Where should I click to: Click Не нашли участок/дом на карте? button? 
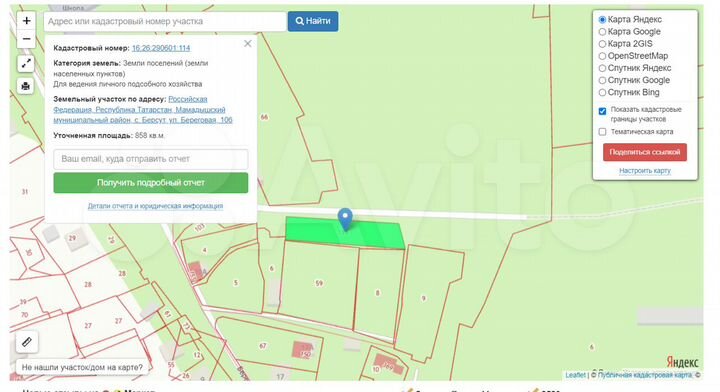point(82,367)
